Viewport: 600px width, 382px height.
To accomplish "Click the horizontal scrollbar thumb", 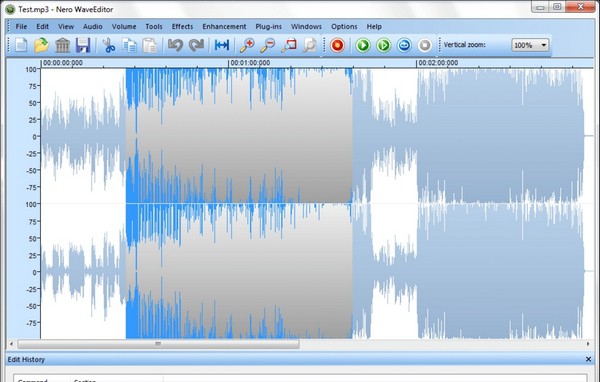I will pyautogui.click(x=158, y=344).
